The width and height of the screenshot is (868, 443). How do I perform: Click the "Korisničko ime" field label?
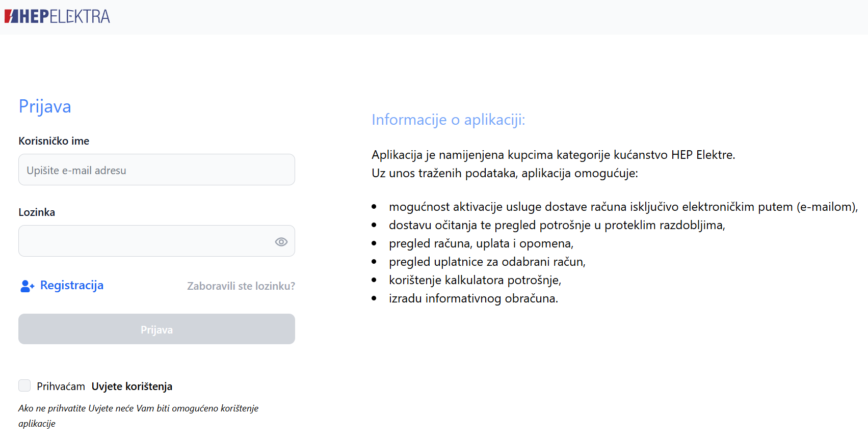point(54,141)
